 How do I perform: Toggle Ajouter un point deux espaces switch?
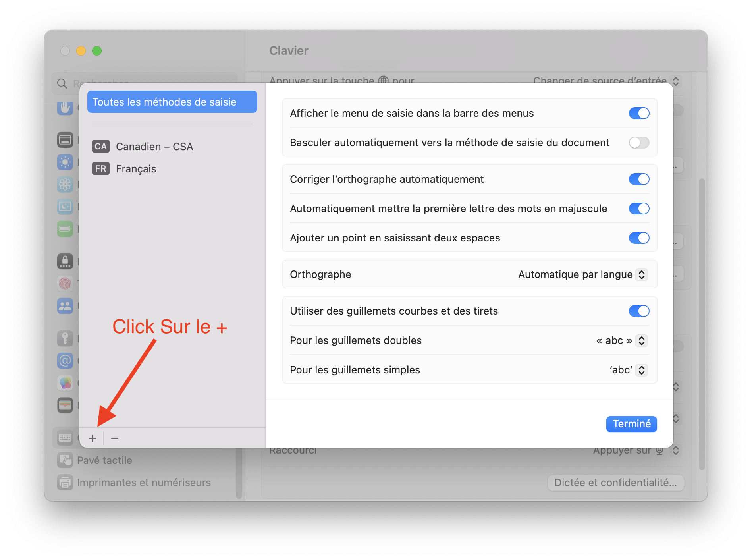click(x=639, y=238)
